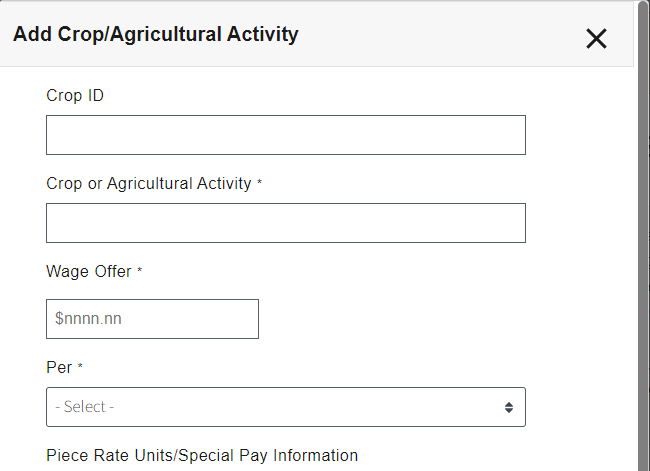The height and width of the screenshot is (471, 650).
Task: Click the up-down arrow icon in Per select
Action: tap(508, 407)
